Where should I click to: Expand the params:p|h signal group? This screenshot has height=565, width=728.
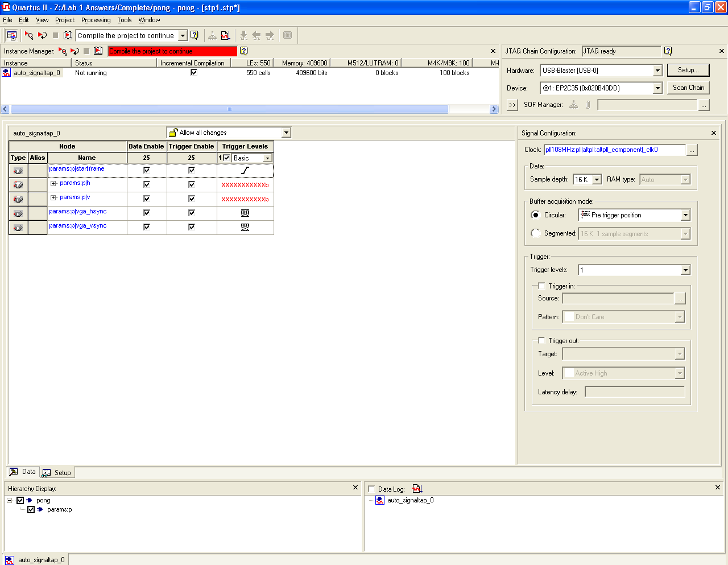pyautogui.click(x=53, y=183)
